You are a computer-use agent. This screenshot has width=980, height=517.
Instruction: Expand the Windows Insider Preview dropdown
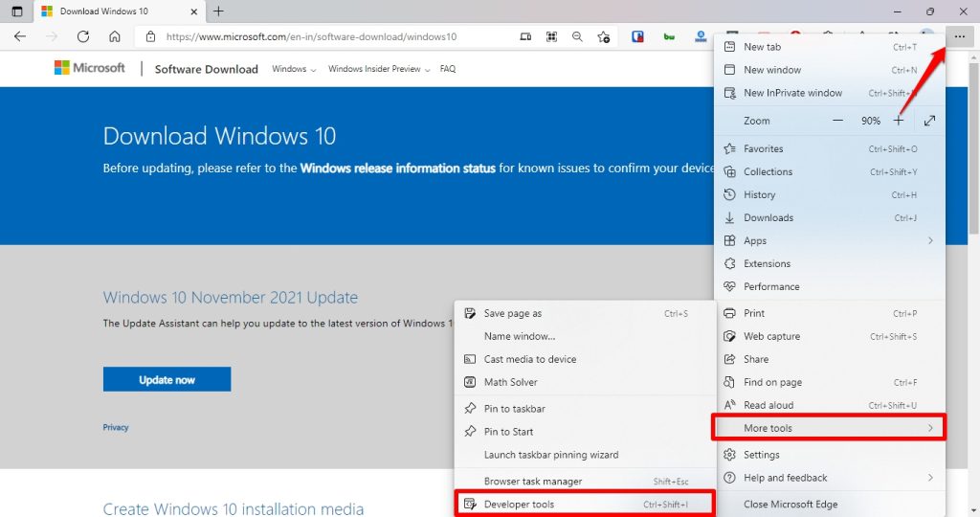pyautogui.click(x=379, y=69)
